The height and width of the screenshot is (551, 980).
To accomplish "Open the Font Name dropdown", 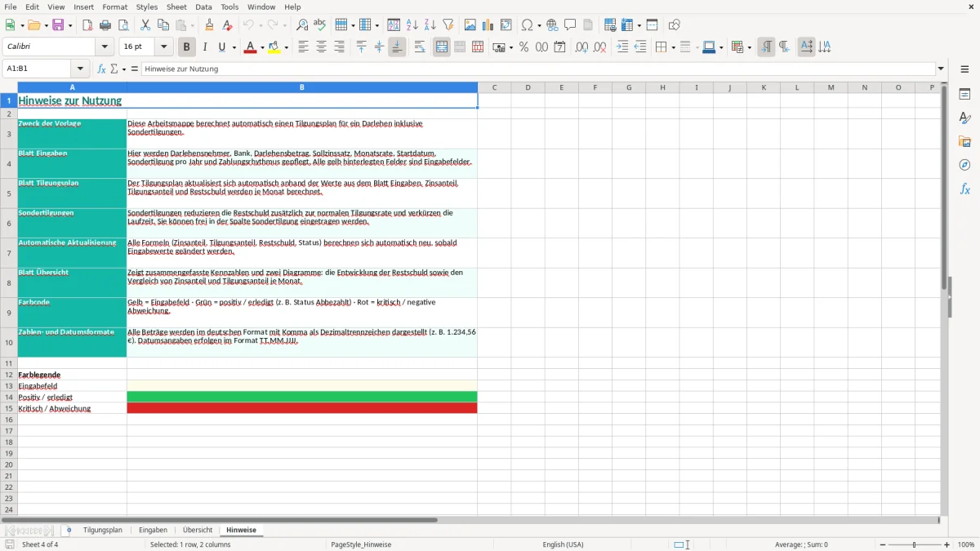I will click(104, 47).
